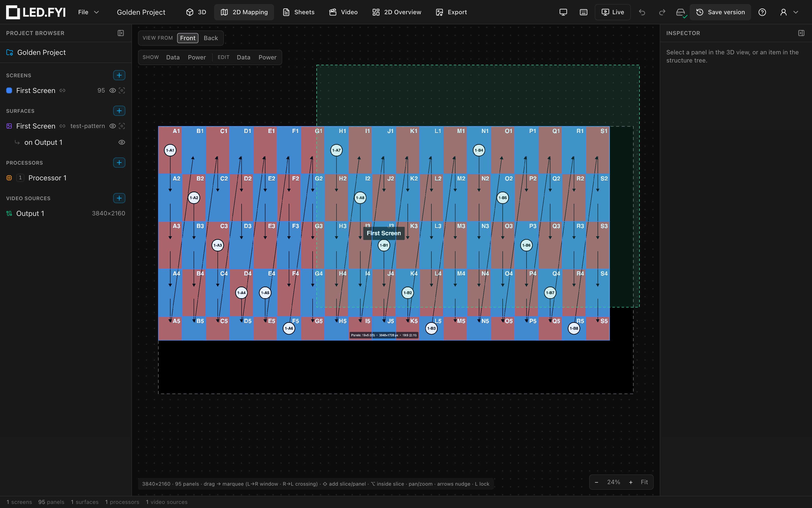
Task: Collapse the Inspector panel
Action: point(801,33)
